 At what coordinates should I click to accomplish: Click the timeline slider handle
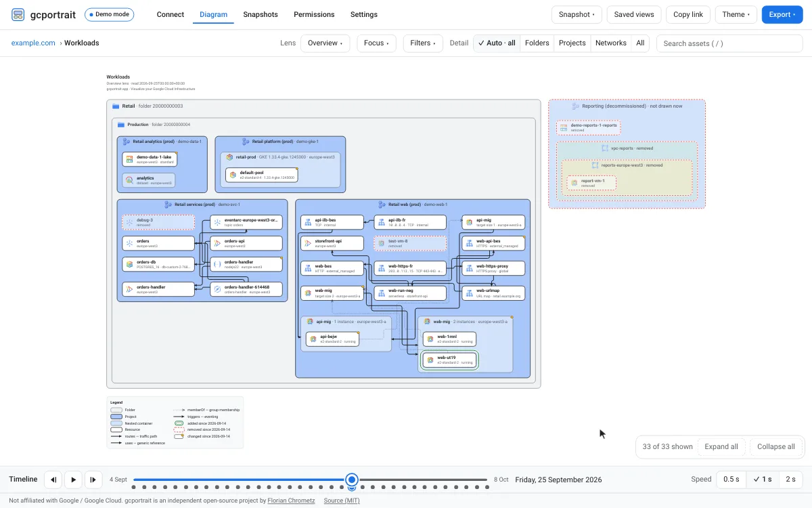352,480
